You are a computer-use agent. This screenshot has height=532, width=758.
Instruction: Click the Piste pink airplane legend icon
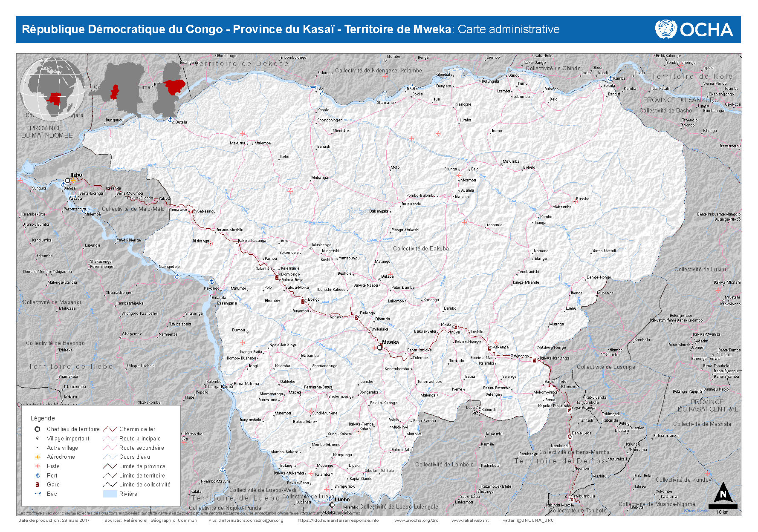coord(38,466)
